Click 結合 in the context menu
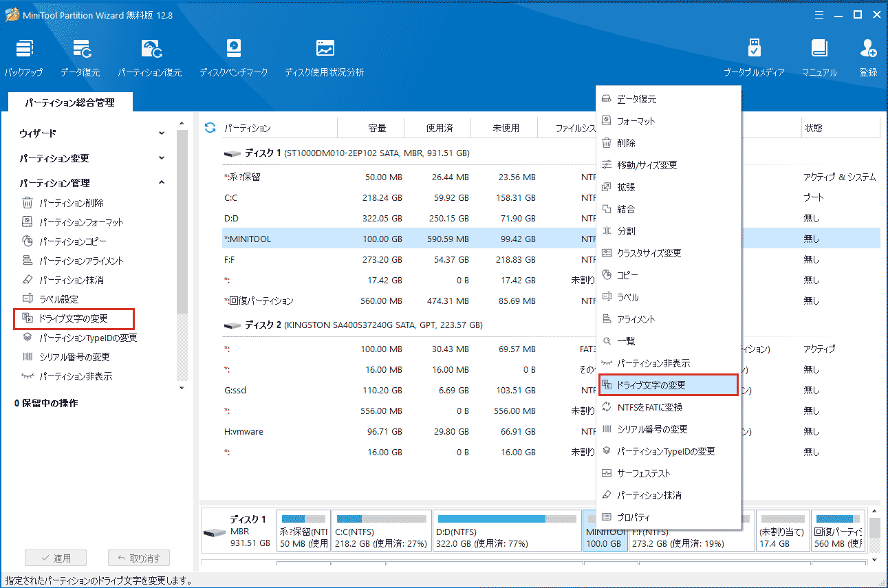 [669, 209]
